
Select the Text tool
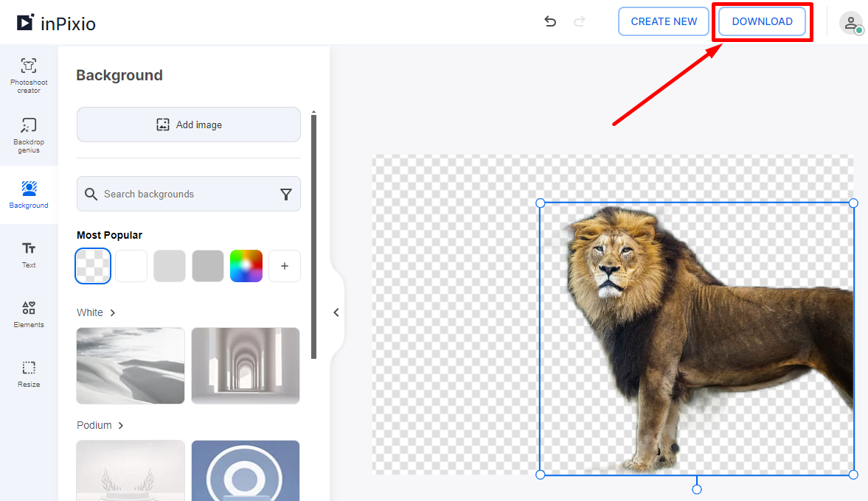coord(29,254)
